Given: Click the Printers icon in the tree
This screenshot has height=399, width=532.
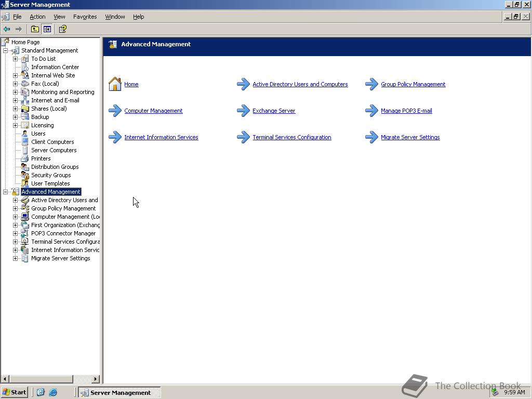Looking at the screenshot, I should [x=25, y=158].
